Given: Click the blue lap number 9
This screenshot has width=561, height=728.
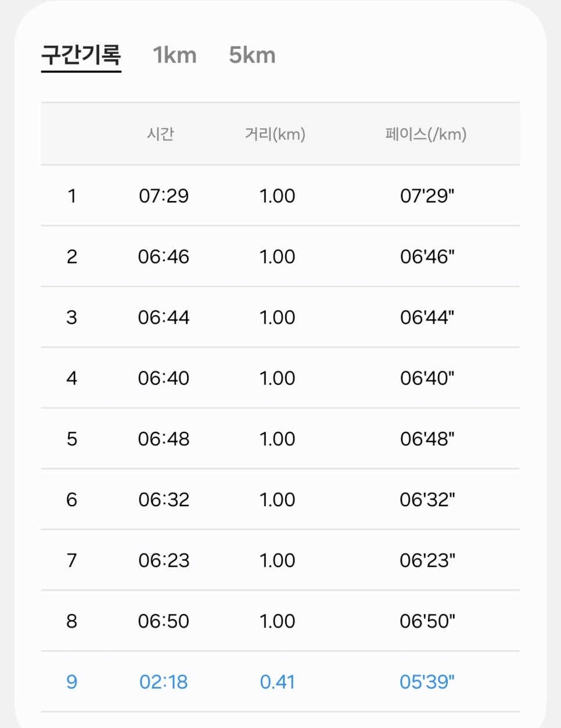Looking at the screenshot, I should (x=72, y=682).
